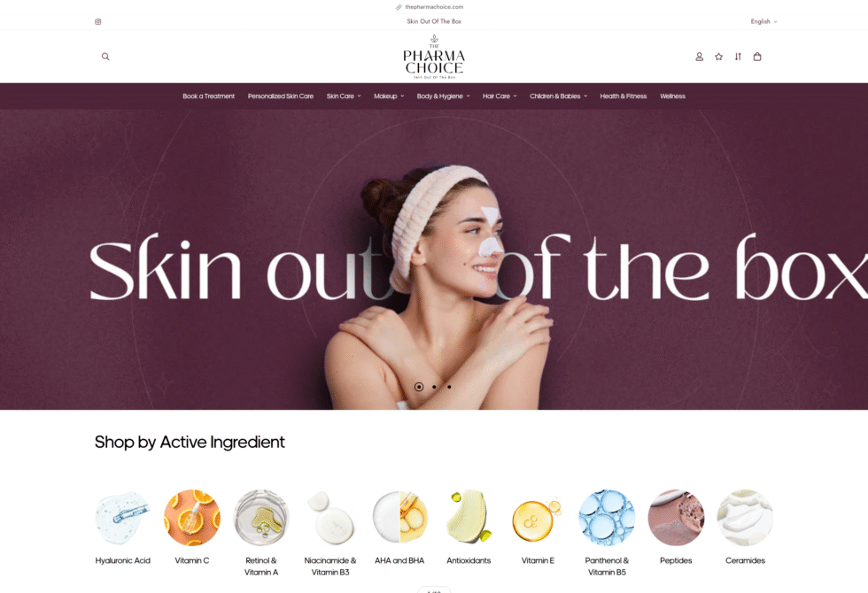
Task: Open Health & Fitness link
Action: [x=624, y=96]
